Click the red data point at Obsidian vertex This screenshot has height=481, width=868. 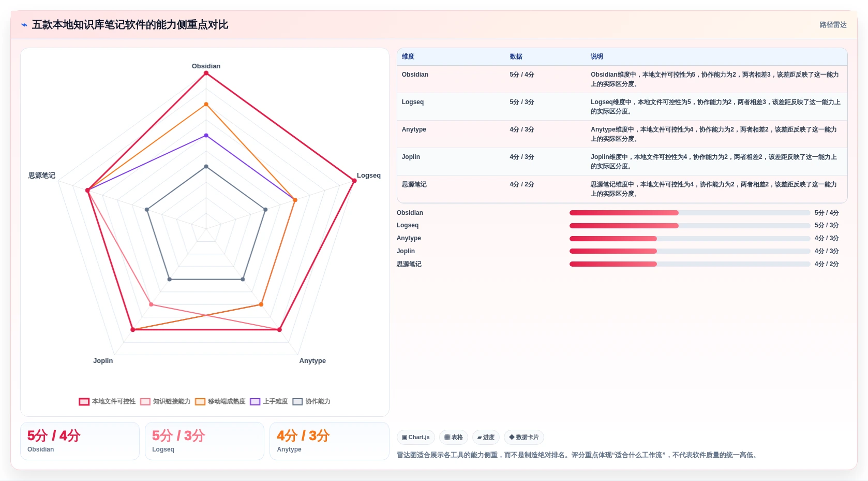coord(206,73)
